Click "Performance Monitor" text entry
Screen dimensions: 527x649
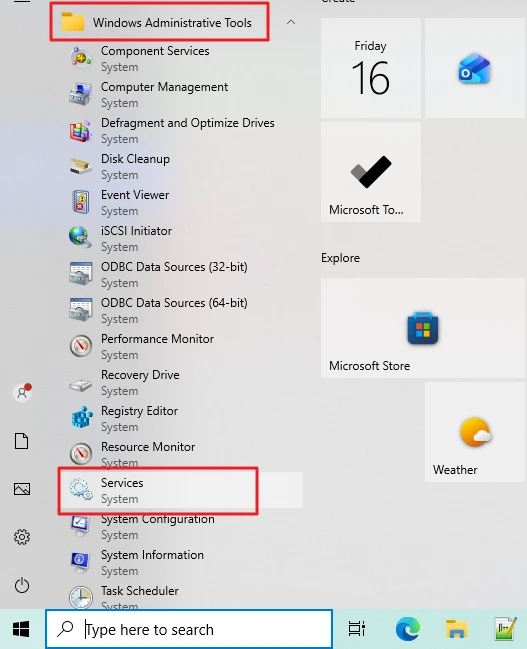click(157, 339)
